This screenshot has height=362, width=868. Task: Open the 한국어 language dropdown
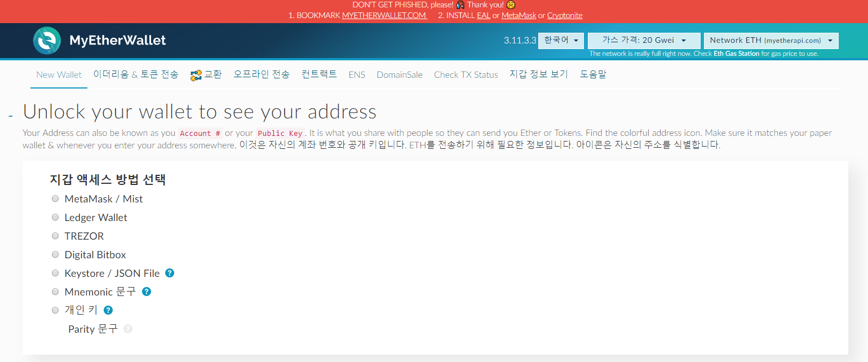tap(561, 41)
